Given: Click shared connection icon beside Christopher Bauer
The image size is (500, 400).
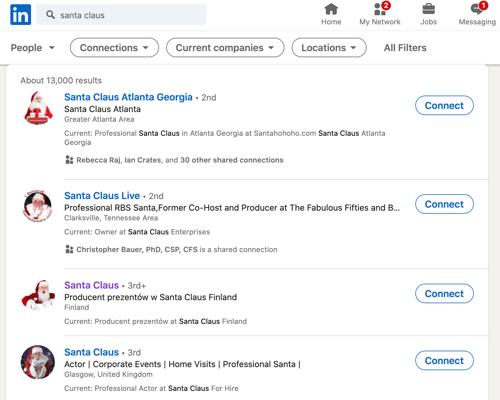Looking at the screenshot, I should point(69,249).
